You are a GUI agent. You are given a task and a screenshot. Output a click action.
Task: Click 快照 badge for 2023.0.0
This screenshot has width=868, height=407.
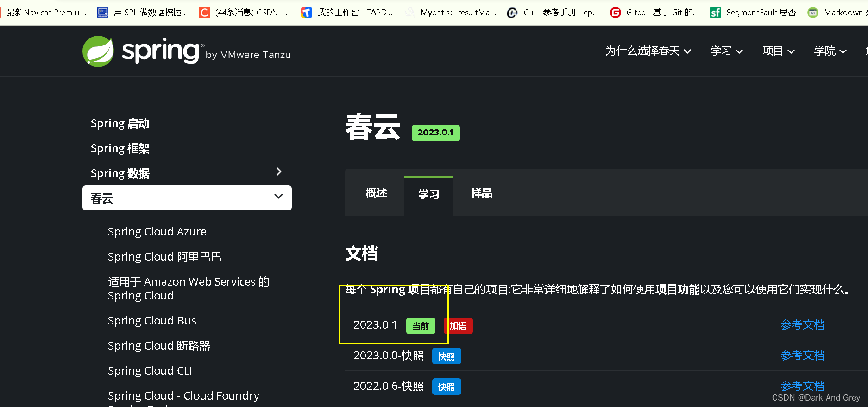(x=447, y=356)
